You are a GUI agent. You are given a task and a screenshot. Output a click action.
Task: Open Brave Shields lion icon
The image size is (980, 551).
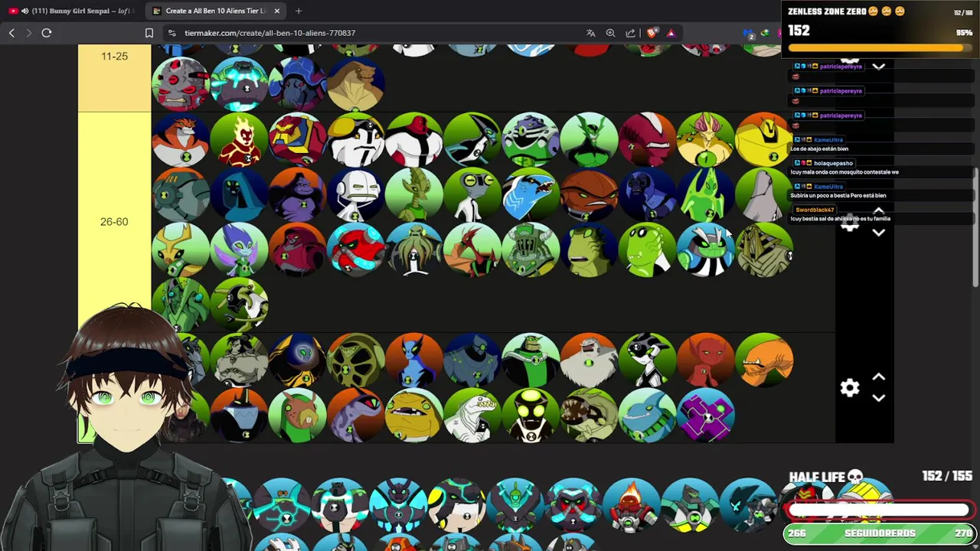651,33
